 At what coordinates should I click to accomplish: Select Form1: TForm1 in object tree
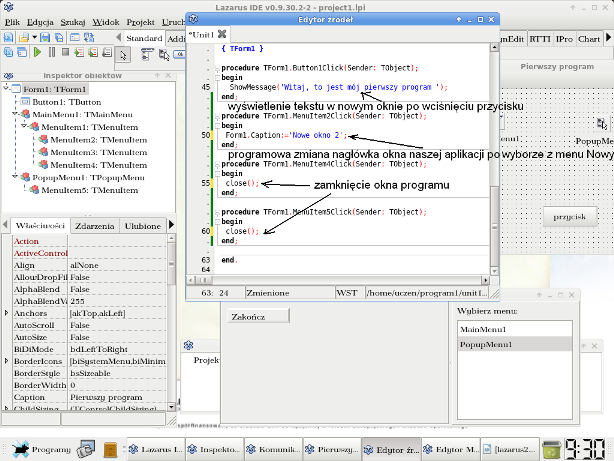coord(54,89)
